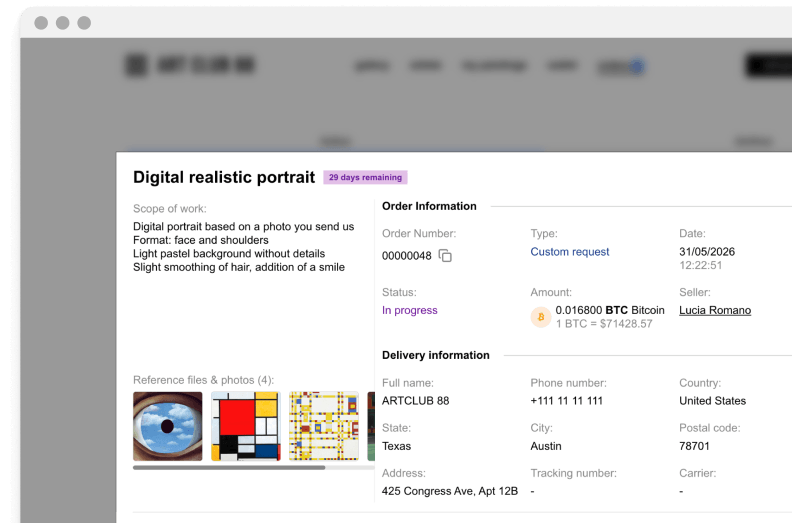Open the eye painting reference thumbnail
This screenshot has height=523, width=792.
click(168, 426)
